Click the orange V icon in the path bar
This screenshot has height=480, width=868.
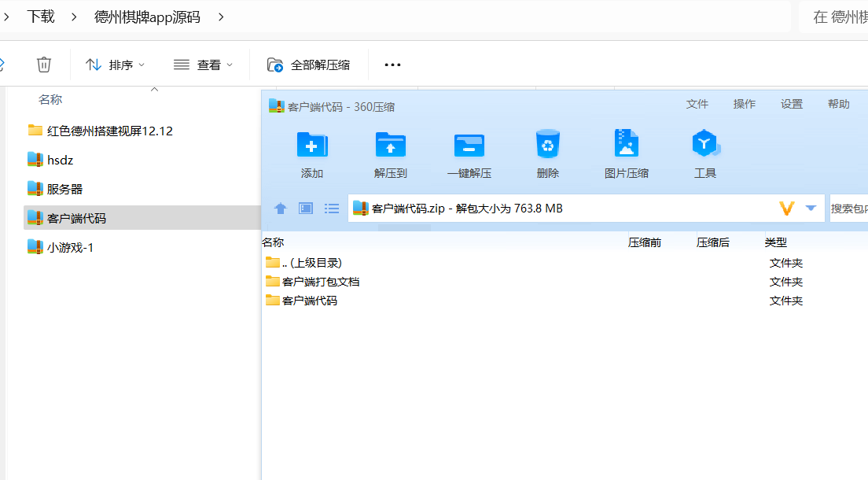786,209
